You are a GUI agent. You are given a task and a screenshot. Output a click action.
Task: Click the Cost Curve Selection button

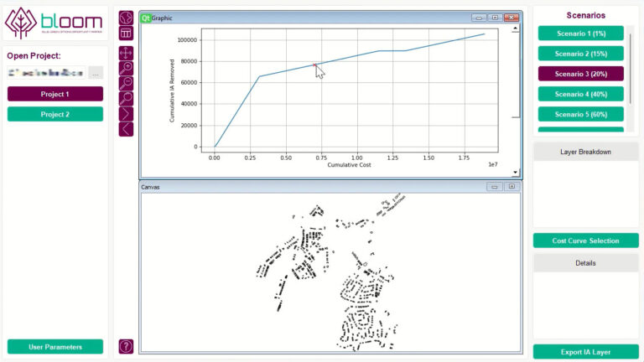(585, 240)
